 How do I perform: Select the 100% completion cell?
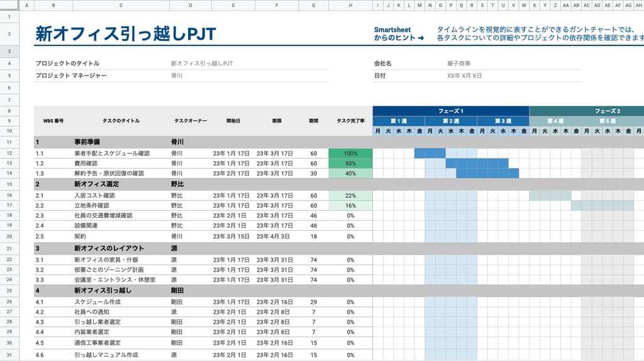[x=350, y=153]
